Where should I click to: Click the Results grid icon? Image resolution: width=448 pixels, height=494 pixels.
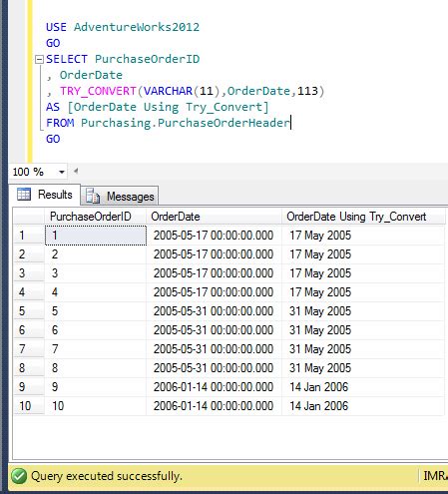click(x=24, y=195)
